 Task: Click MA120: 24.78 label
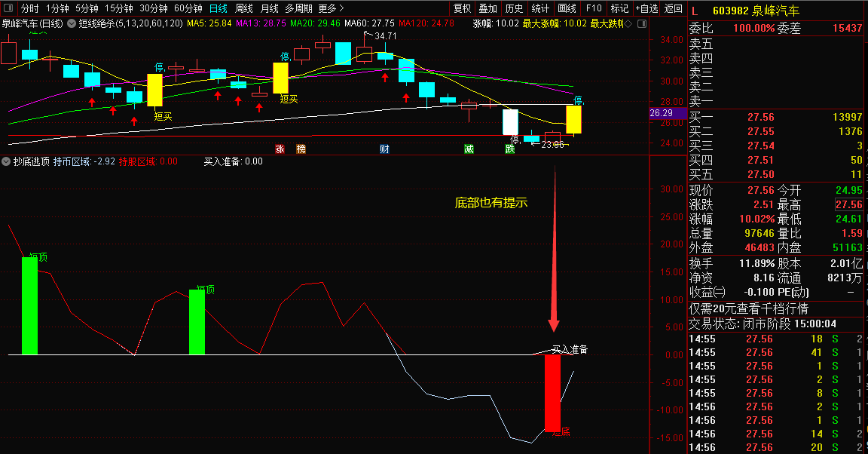pos(426,24)
